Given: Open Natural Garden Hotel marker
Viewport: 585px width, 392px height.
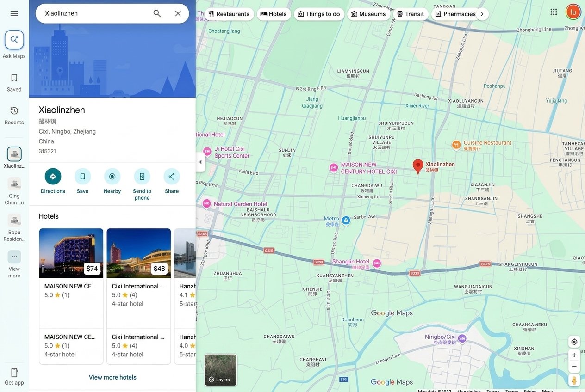Looking at the screenshot, I should 207,203.
